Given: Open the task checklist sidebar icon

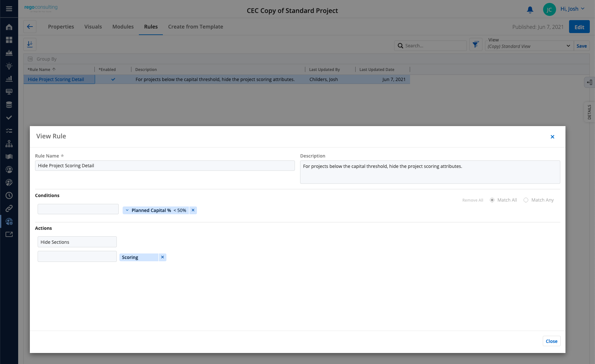Looking at the screenshot, I should [9, 131].
